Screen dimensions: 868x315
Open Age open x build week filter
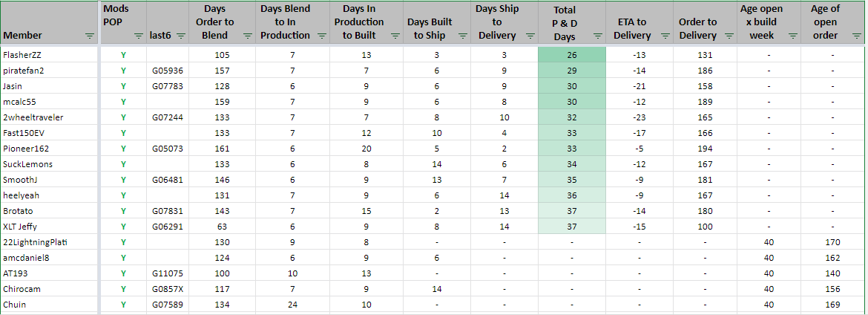pyautogui.click(x=791, y=36)
